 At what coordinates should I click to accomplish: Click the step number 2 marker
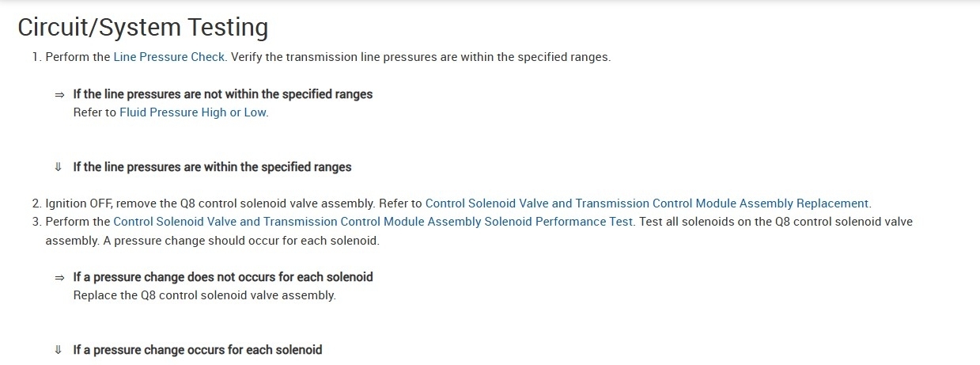click(36, 203)
